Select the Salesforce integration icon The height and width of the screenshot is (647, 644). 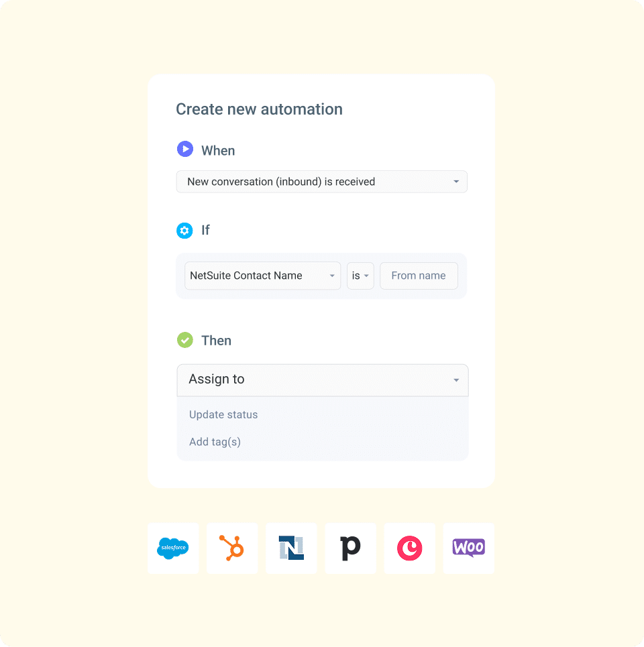[x=173, y=548]
